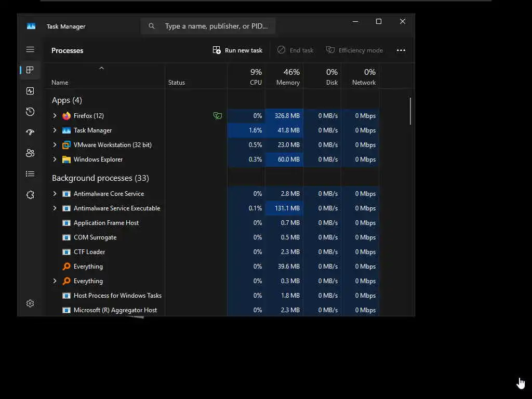Click the Windows Explorer folder icon

point(66,159)
